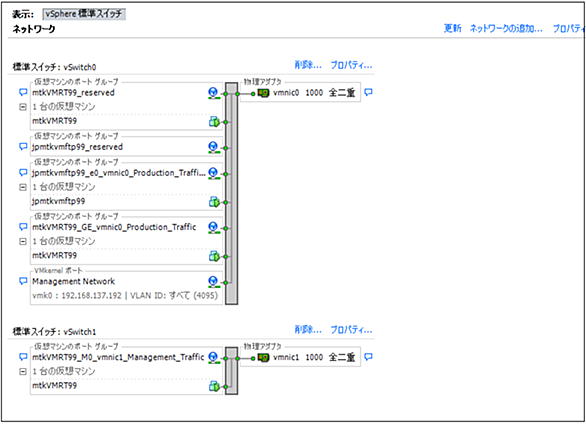Click the vmnic0 adapter label

[x=286, y=93]
